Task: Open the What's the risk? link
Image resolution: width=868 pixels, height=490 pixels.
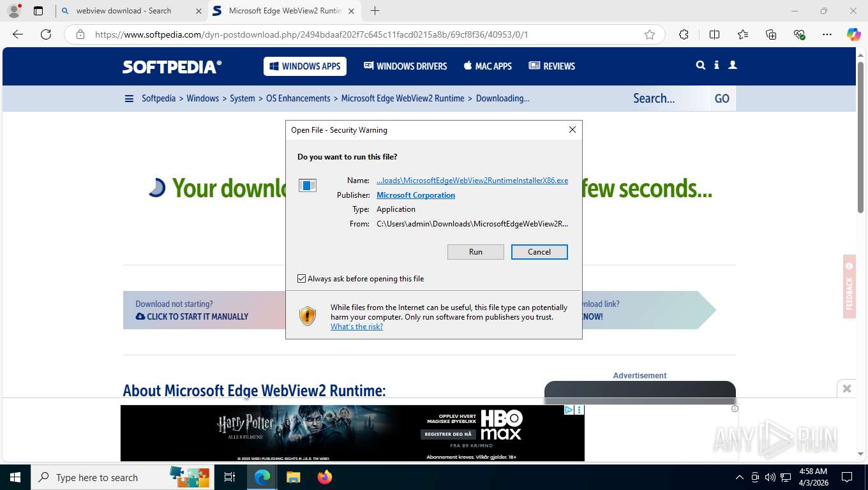Action: point(357,327)
